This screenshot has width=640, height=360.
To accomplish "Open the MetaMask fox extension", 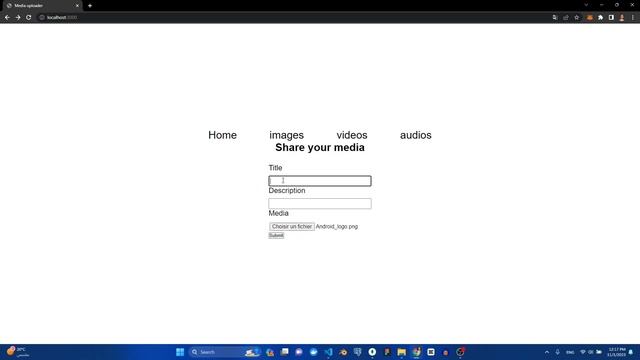I will 589,18.
